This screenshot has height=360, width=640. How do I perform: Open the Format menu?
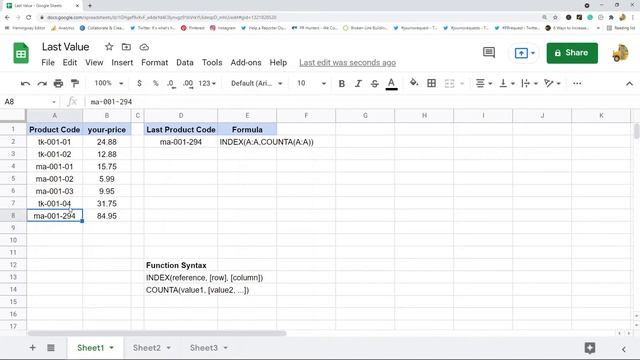pos(154,62)
